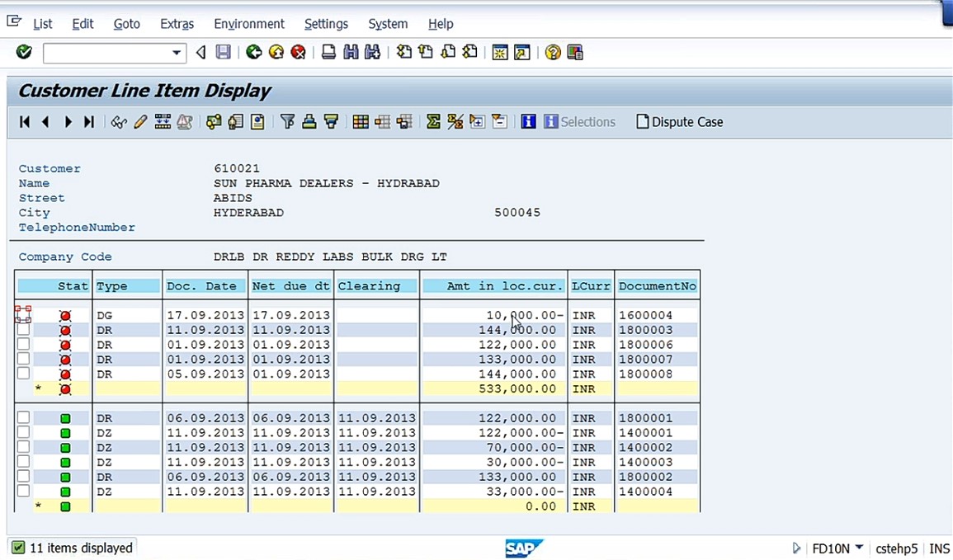
Task: Click the Net due dt column header
Action: (291, 286)
